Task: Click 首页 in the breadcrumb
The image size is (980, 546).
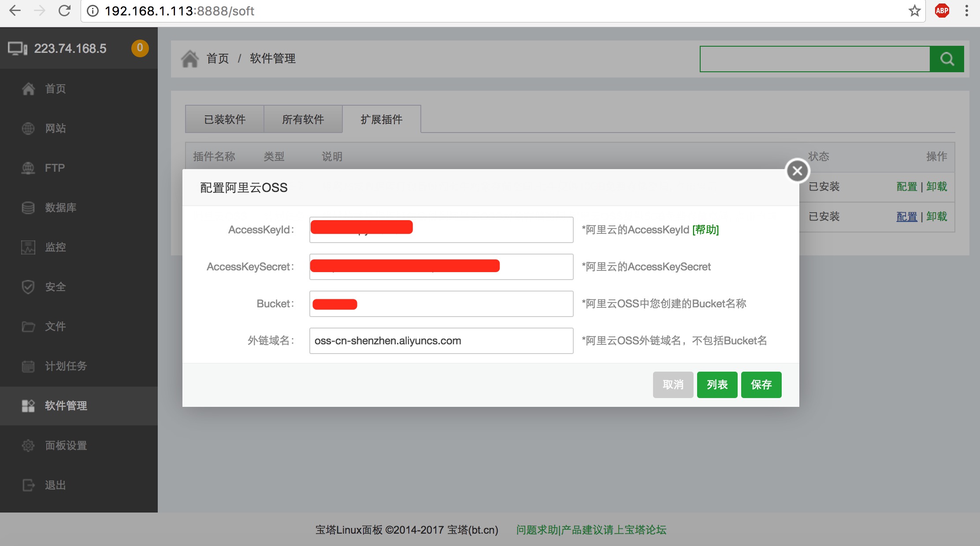Action: (218, 58)
